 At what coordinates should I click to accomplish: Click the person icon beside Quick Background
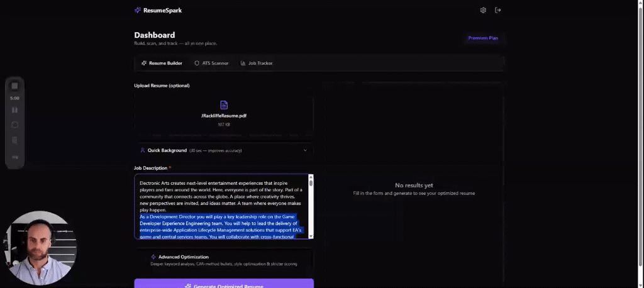[x=143, y=150]
